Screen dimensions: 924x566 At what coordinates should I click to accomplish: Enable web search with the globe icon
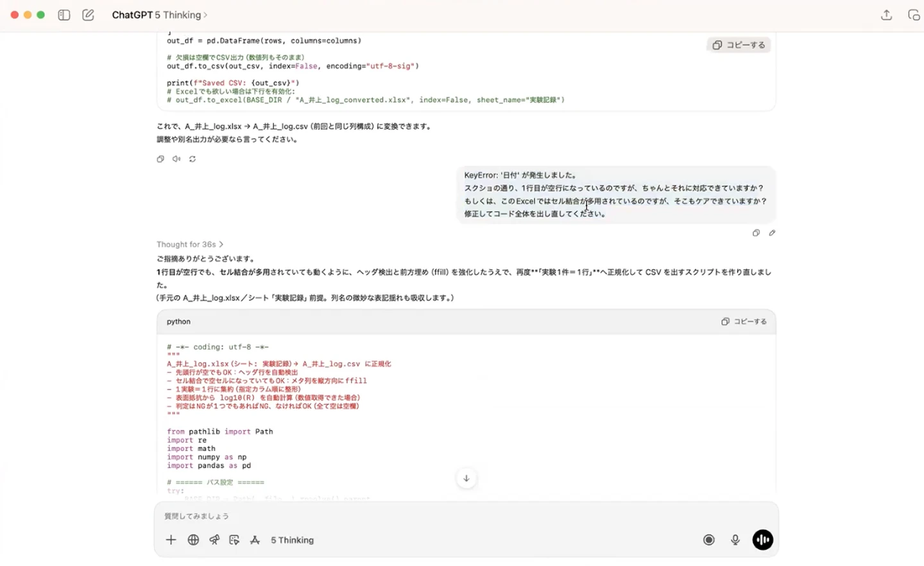pos(193,540)
